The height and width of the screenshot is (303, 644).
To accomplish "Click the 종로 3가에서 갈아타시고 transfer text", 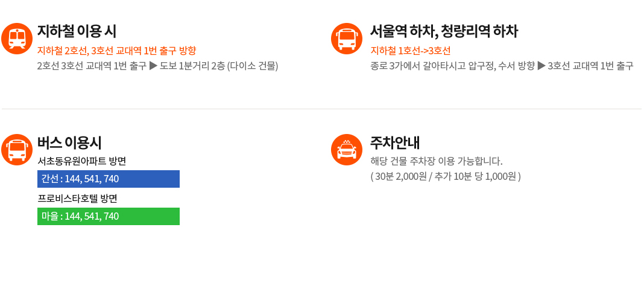I will point(418,66).
